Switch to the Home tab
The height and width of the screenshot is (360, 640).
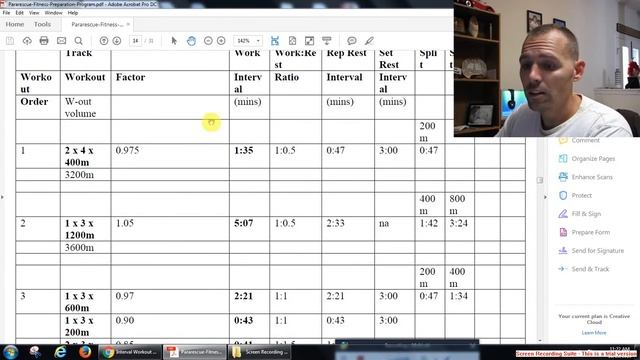point(15,24)
